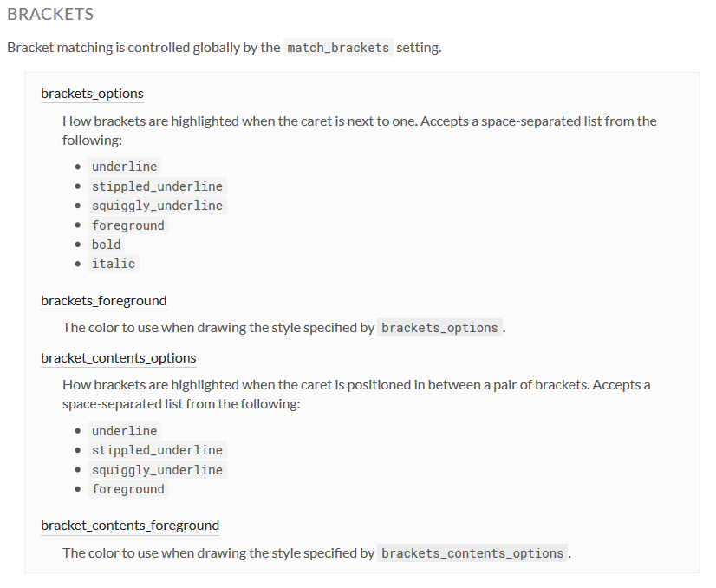Click the brackets_contents_options inline code
The image size is (716, 588).
[x=472, y=553]
